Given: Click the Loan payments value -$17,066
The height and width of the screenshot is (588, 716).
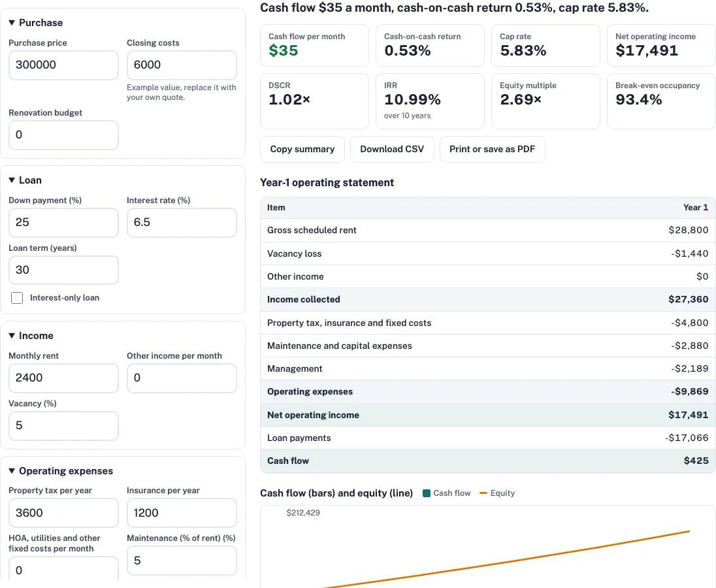Looking at the screenshot, I should point(687,438).
